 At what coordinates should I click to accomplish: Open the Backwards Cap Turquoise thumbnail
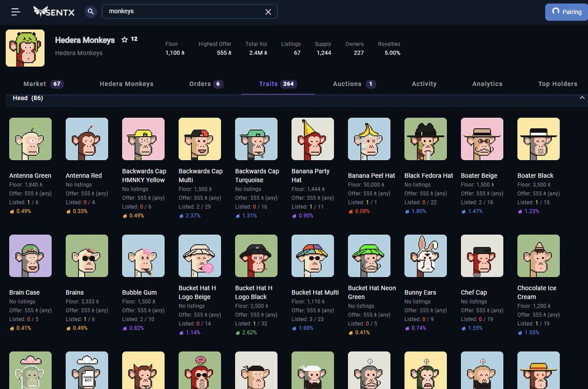256,139
